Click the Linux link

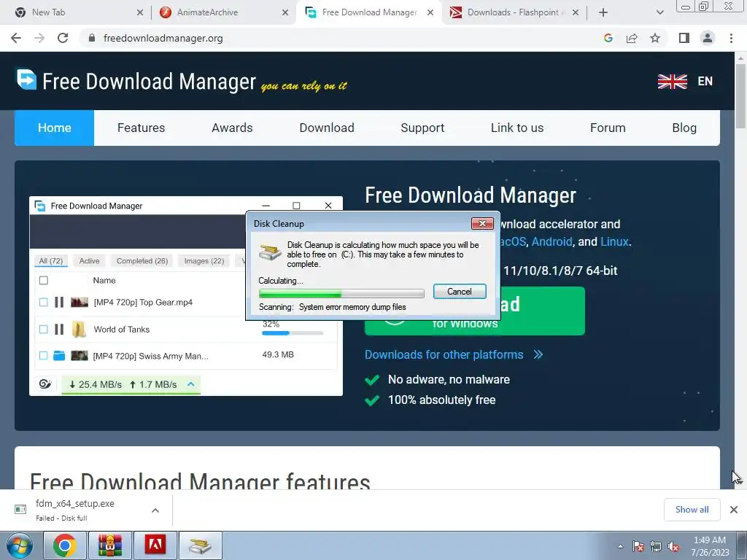point(614,241)
